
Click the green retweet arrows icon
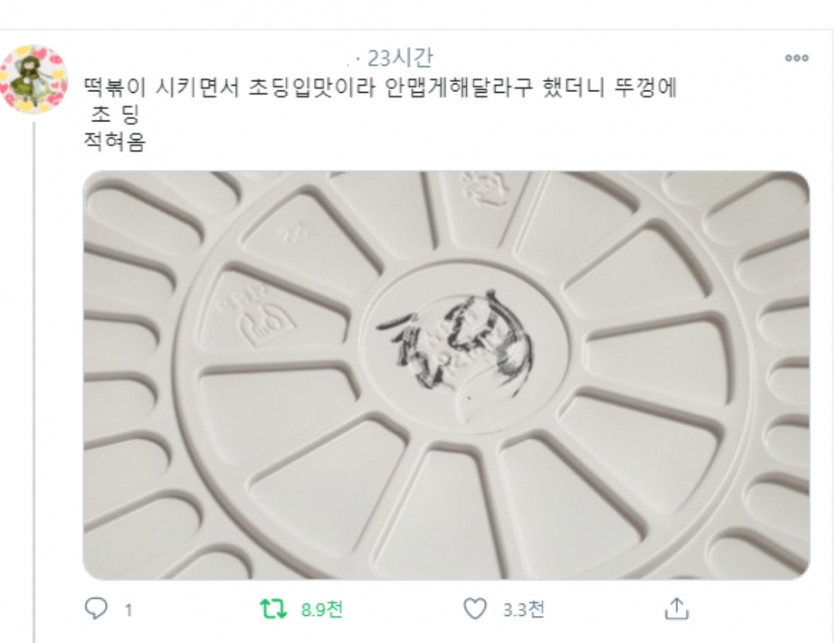click(273, 608)
